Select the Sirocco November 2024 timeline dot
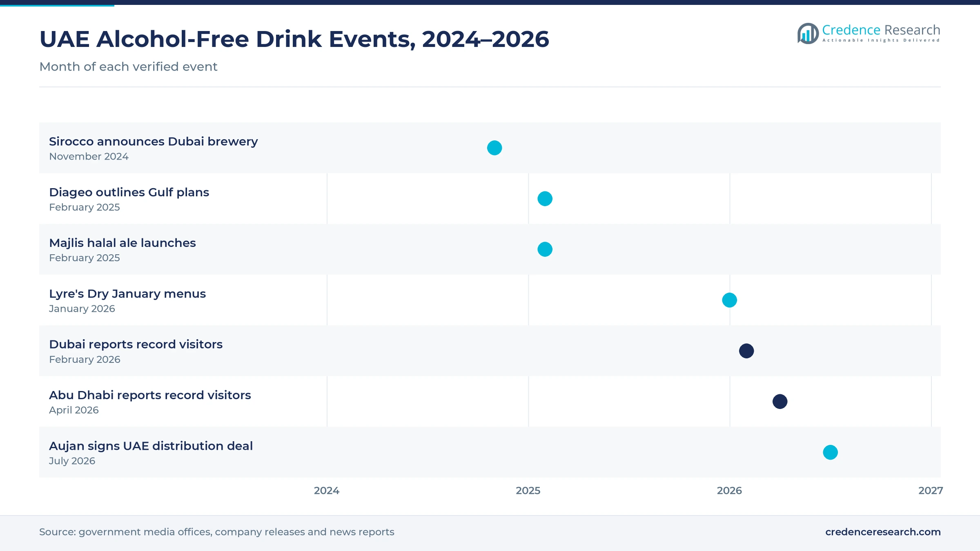Image resolution: width=980 pixels, height=551 pixels. pyautogui.click(x=494, y=148)
